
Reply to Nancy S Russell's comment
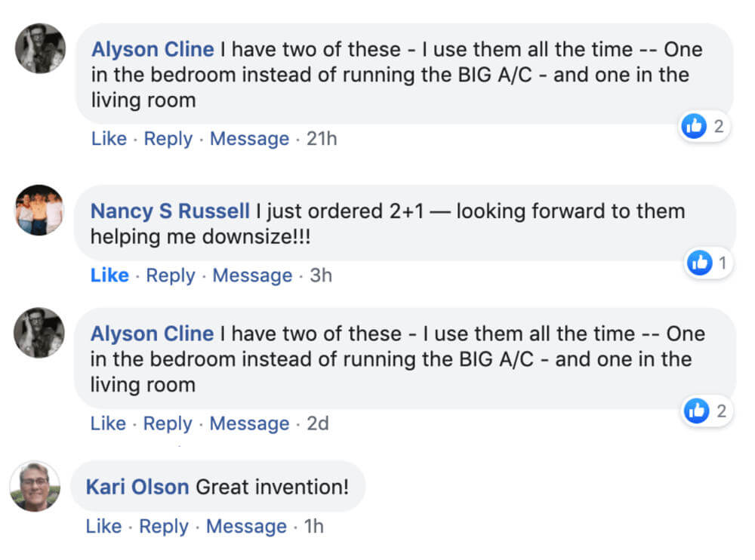pyautogui.click(x=171, y=275)
